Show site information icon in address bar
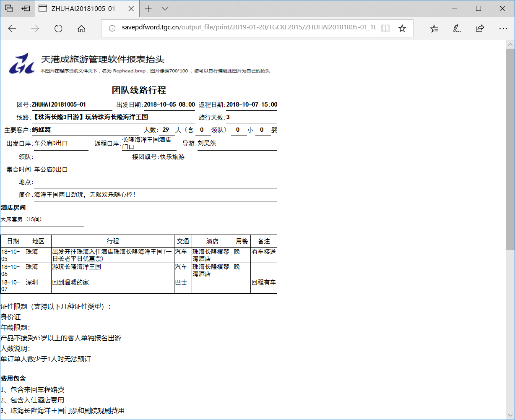515x420 pixels. 112,28
